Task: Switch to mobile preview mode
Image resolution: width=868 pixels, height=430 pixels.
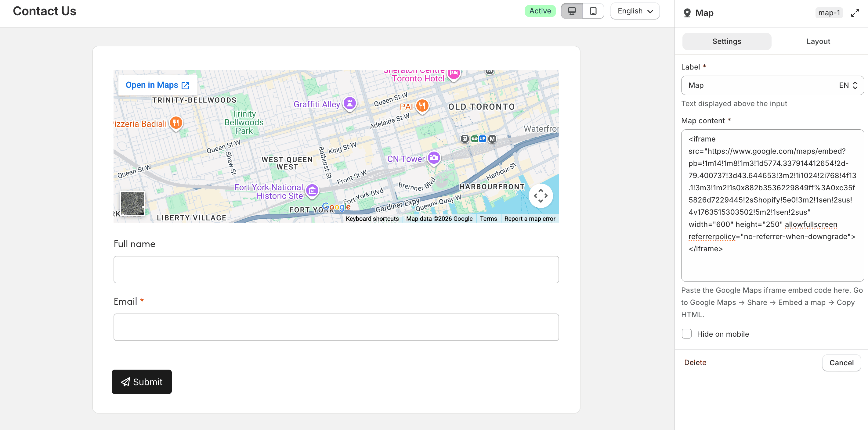Action: coord(593,11)
